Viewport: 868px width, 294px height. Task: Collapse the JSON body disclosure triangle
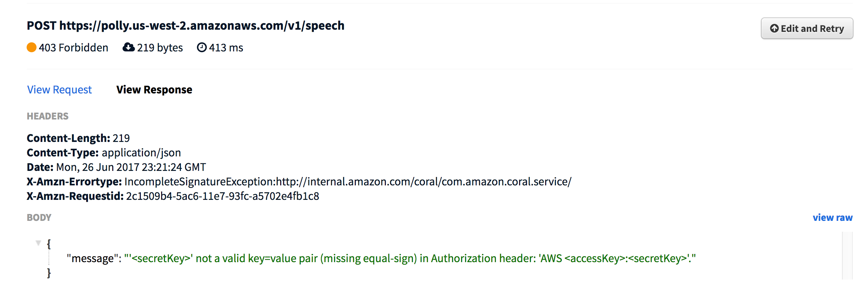(38, 243)
